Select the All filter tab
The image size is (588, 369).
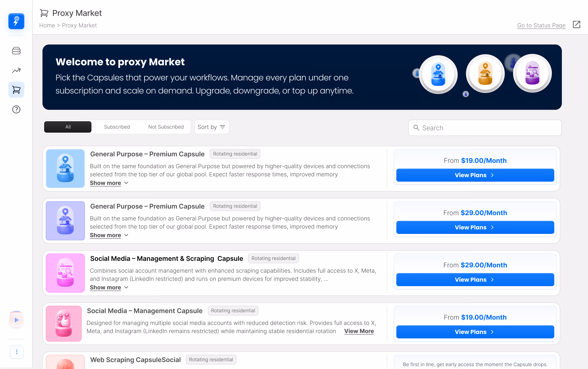(68, 127)
